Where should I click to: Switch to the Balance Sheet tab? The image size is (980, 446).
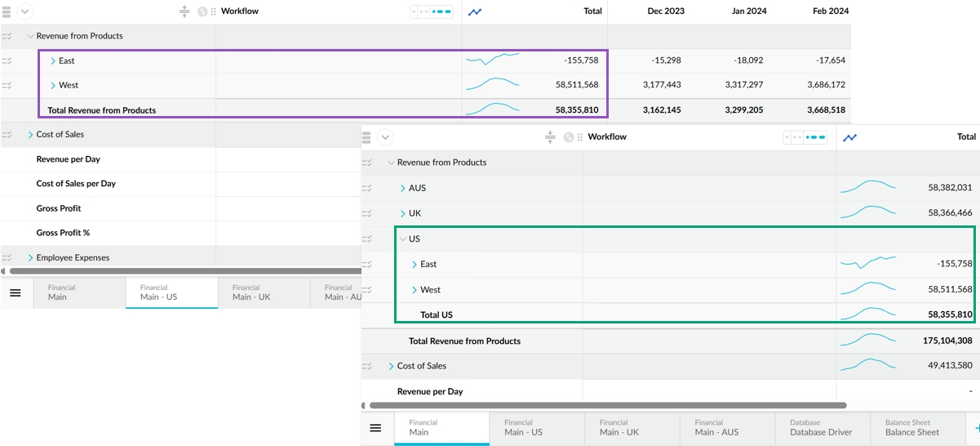[911, 428]
